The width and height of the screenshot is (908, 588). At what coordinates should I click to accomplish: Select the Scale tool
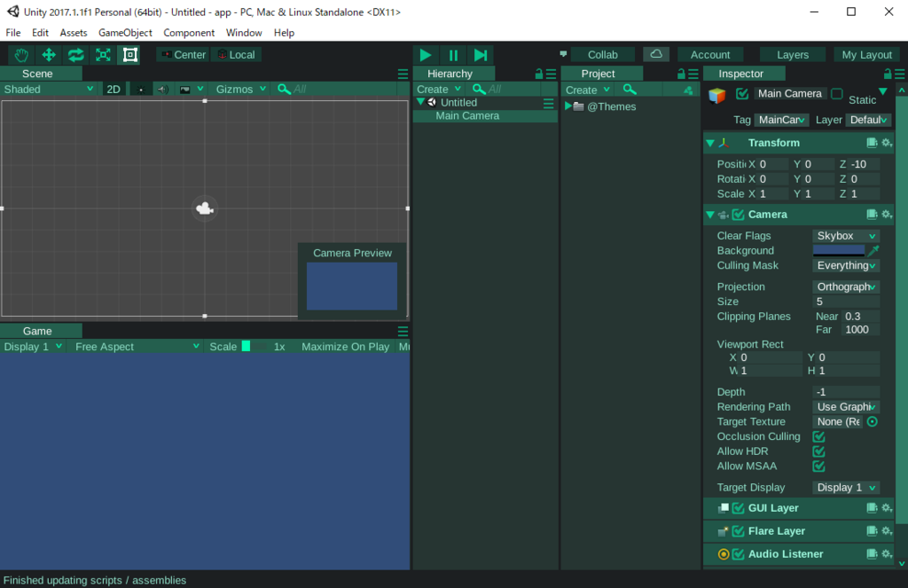point(103,55)
